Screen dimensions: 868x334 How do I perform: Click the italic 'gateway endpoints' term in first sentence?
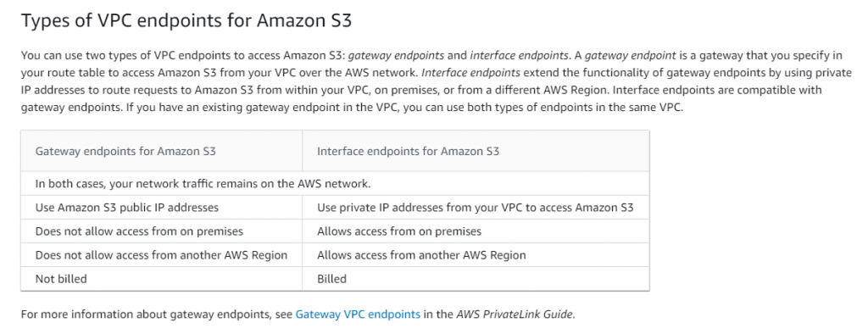tap(397, 55)
